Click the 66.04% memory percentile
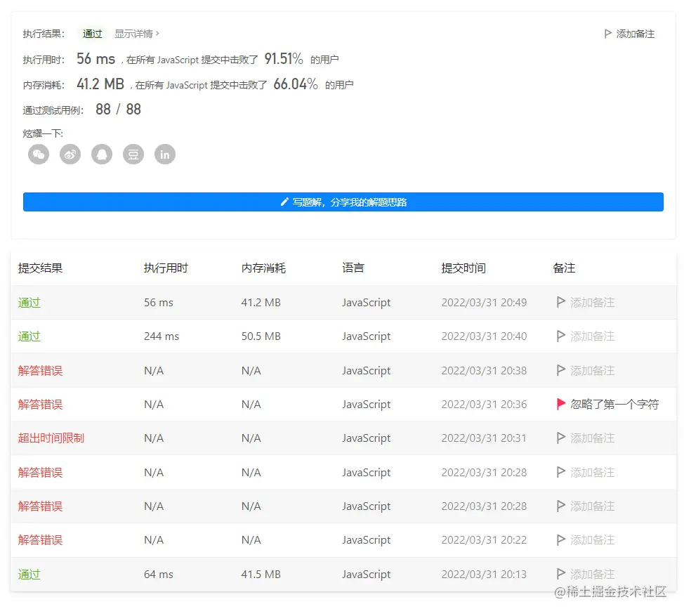The height and width of the screenshot is (616, 684). 296,84
